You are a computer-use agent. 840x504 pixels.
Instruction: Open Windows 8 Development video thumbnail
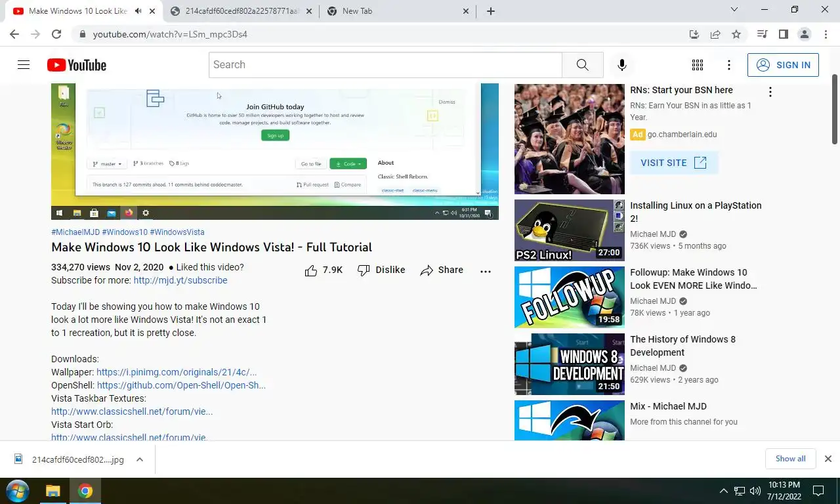(x=569, y=364)
